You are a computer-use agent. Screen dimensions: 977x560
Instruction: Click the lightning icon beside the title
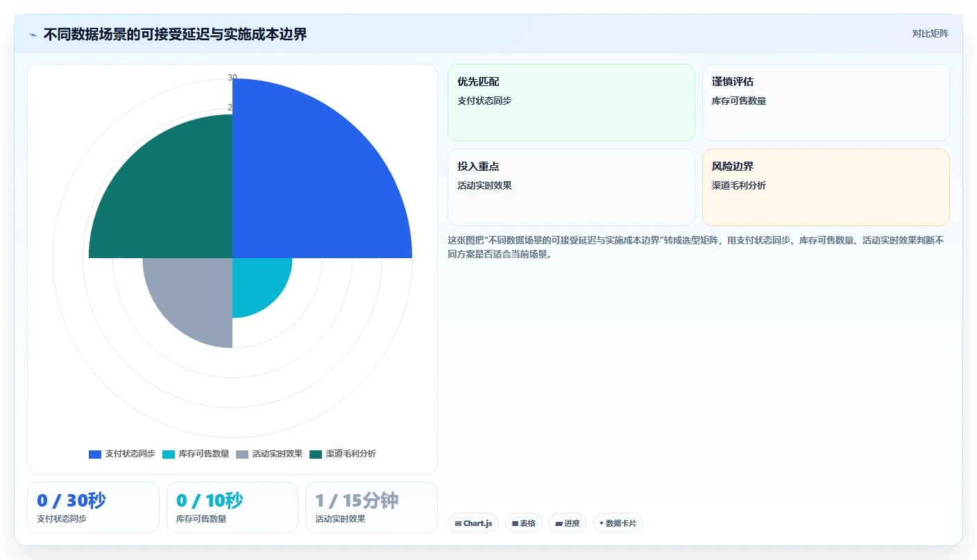[33, 35]
